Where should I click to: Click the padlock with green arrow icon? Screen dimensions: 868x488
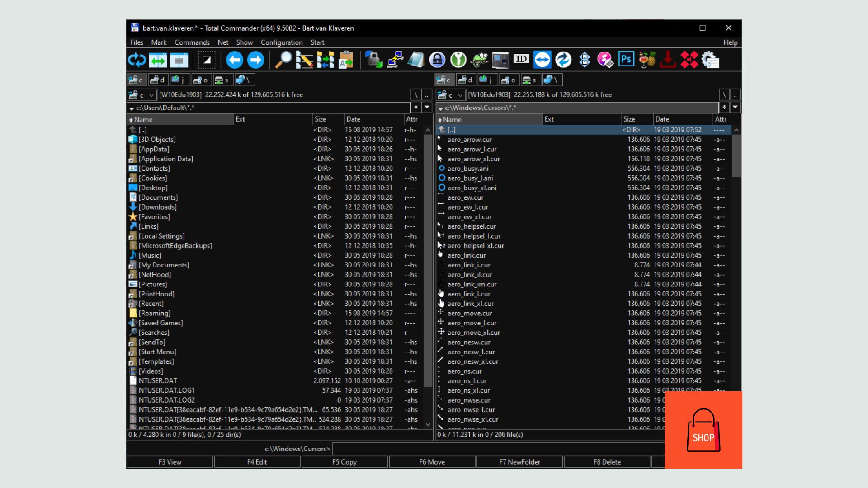click(374, 60)
